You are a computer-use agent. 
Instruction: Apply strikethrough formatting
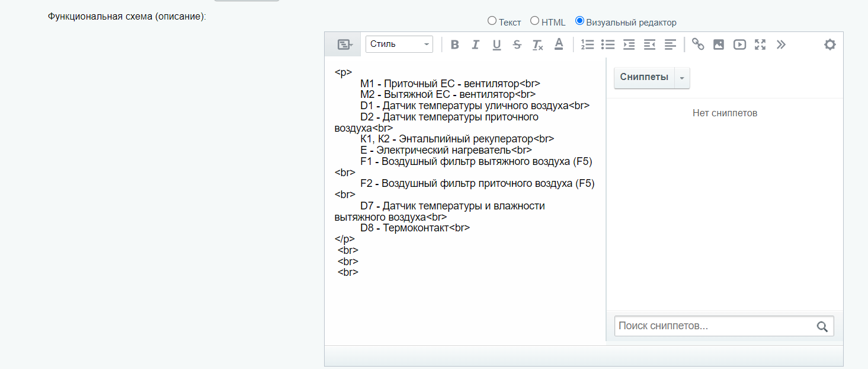517,44
